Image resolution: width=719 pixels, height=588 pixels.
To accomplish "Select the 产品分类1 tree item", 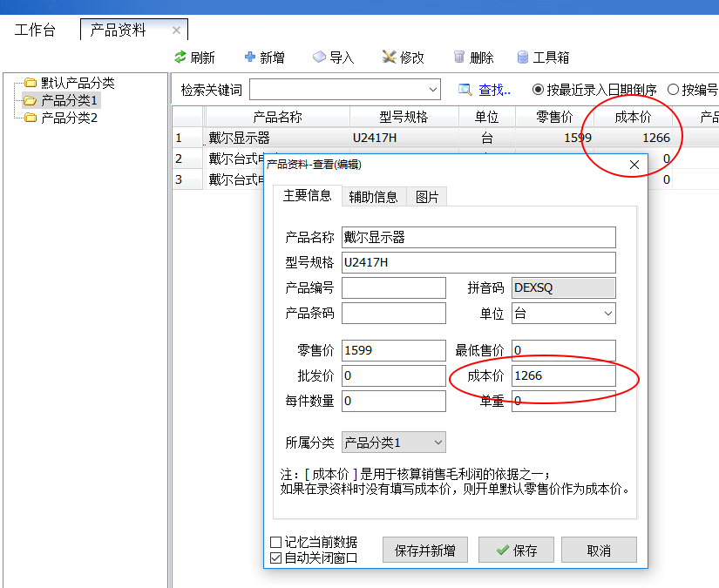I will [69, 100].
